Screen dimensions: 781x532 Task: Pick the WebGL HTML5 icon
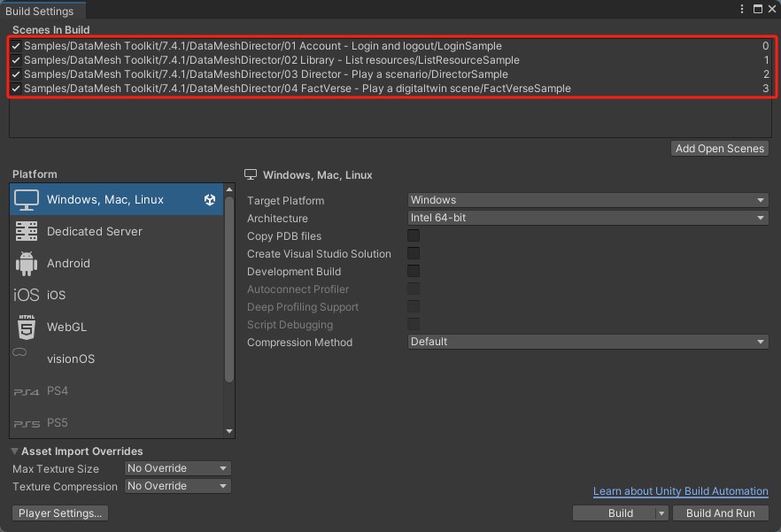point(27,328)
